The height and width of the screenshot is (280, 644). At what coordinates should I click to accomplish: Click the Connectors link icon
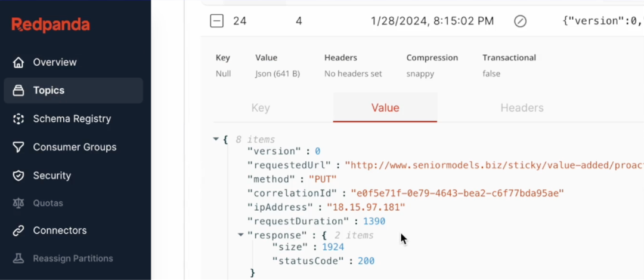18,230
